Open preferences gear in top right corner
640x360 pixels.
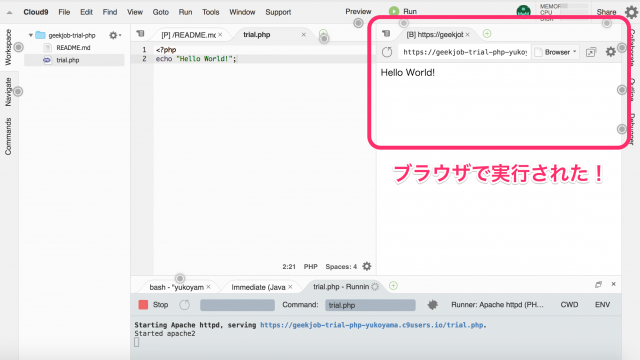631,12
